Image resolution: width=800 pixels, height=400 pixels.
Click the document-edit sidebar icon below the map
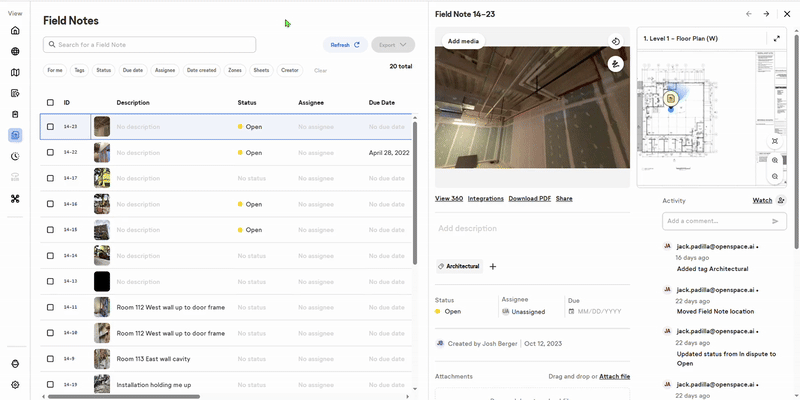click(15, 93)
